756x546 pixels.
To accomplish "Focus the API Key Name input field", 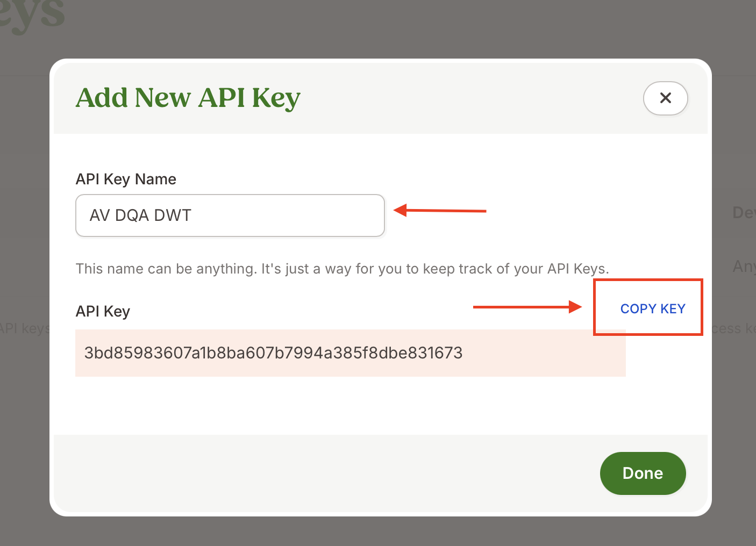I will tap(230, 215).
